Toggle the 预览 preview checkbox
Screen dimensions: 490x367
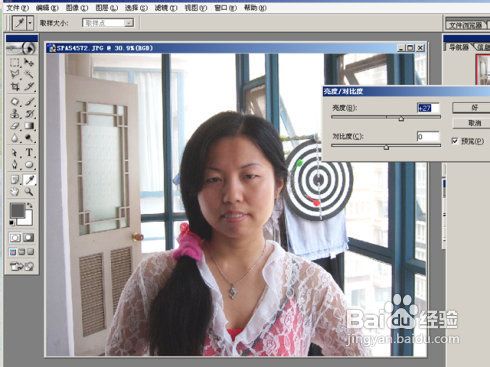point(455,141)
